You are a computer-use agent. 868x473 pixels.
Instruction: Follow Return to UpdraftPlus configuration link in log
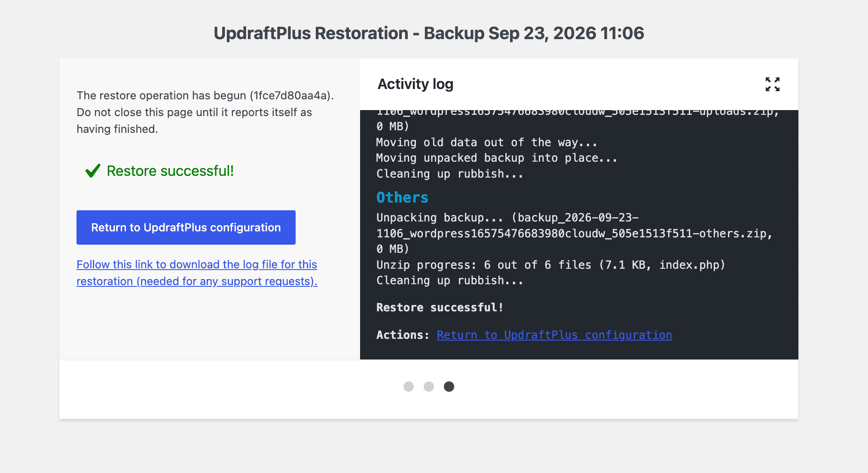pos(554,335)
